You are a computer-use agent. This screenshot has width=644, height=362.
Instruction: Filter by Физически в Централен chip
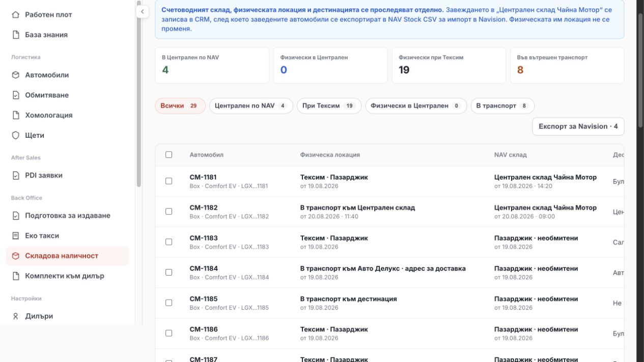pyautogui.click(x=416, y=106)
